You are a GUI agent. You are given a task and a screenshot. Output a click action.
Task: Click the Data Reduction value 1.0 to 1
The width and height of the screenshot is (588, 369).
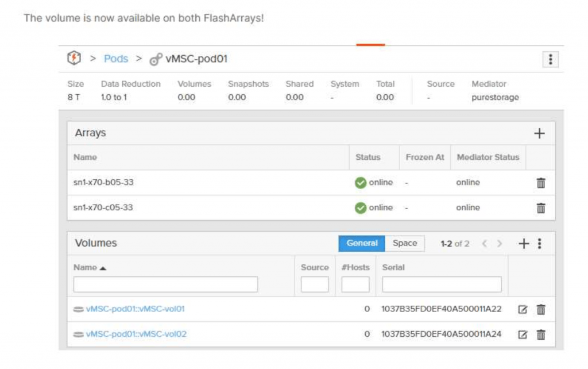pyautogui.click(x=114, y=97)
